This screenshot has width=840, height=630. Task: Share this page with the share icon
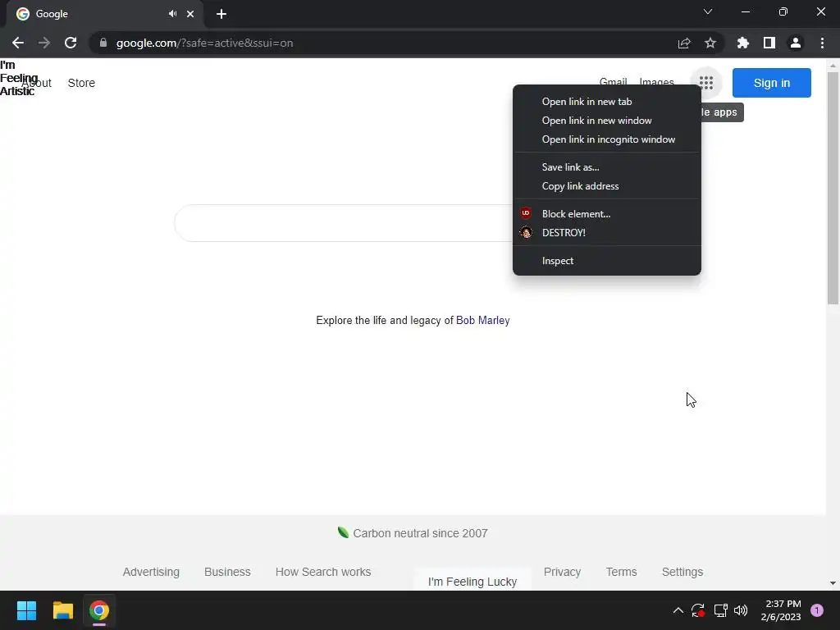coord(684,43)
